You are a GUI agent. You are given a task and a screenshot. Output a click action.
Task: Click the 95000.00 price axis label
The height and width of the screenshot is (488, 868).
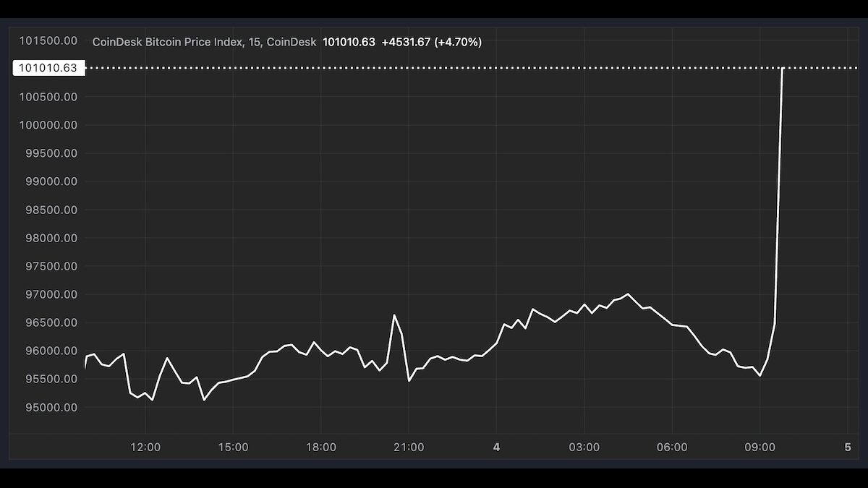pos(49,408)
